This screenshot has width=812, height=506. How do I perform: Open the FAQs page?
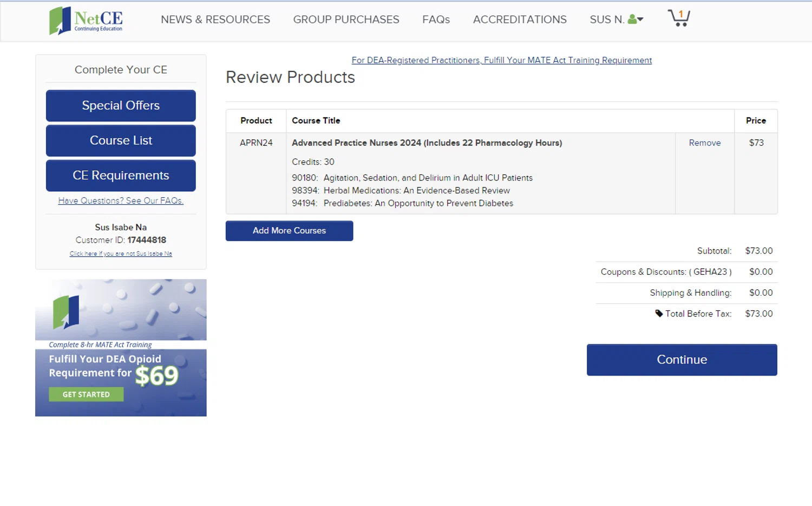(x=436, y=20)
